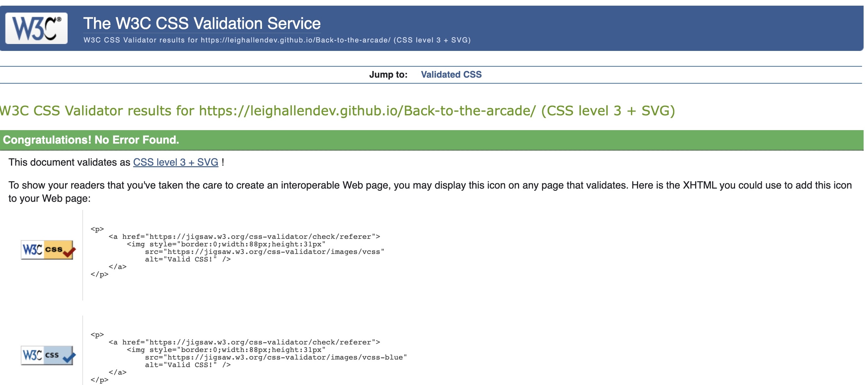Viewport: 868px width, 385px height.
Task: Click the href line in first code snippet
Action: [244, 236]
